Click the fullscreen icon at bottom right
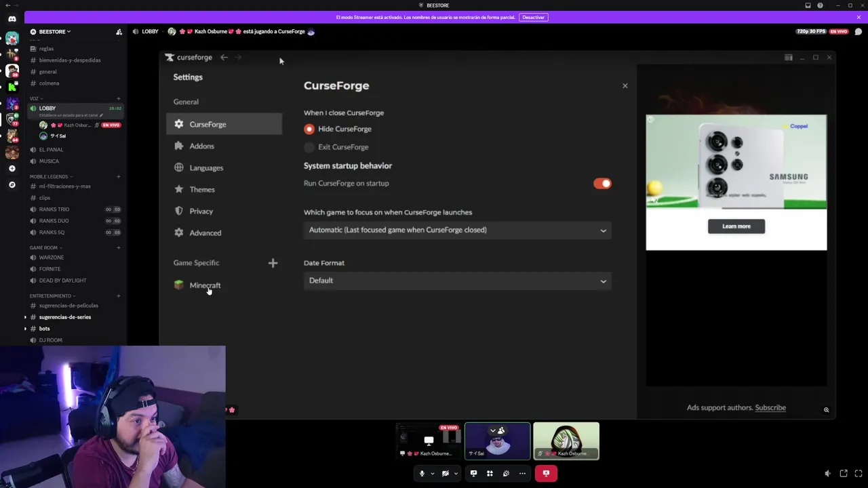The image size is (868, 488). coord(859,473)
